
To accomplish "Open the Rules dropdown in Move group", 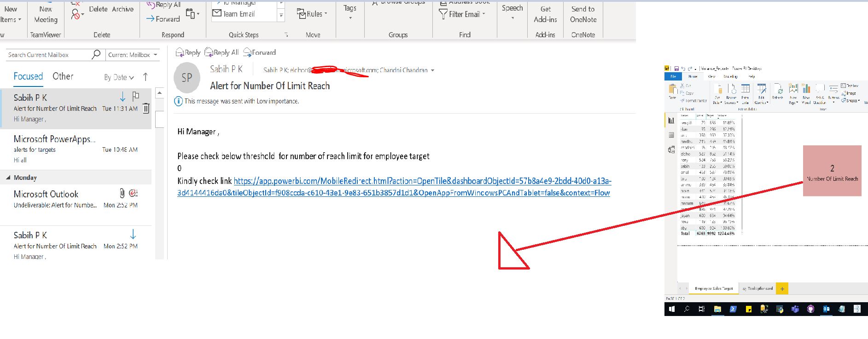I will click(x=326, y=14).
